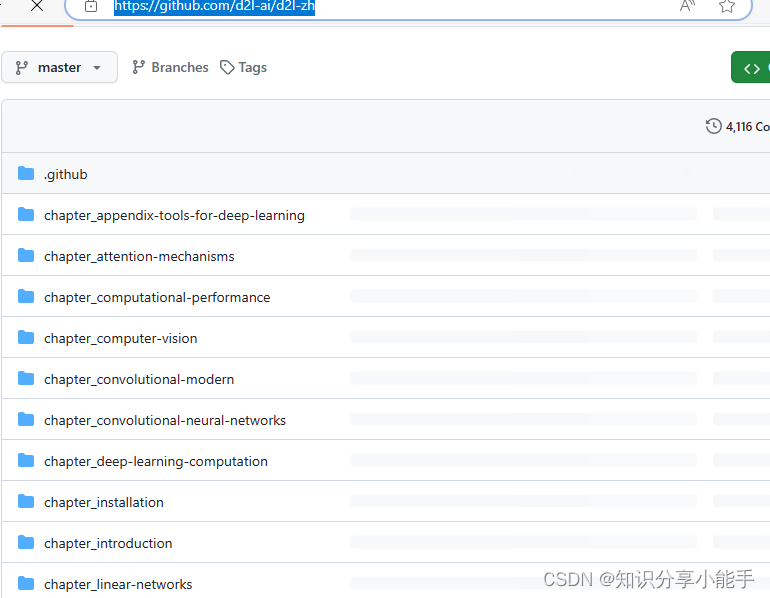Open chapter_convolutional-modern folder
Viewport: 770px width, 598px height.
pos(139,380)
